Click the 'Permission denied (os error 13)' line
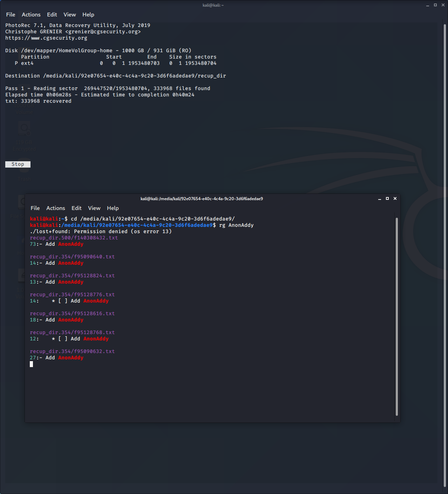The height and width of the screenshot is (494, 448). click(101, 231)
